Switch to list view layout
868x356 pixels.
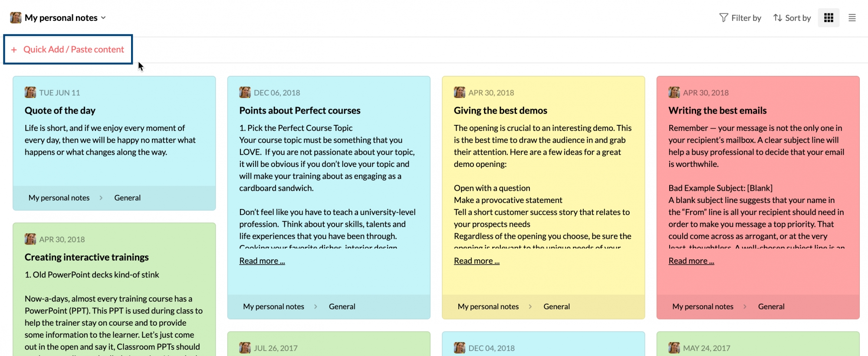[x=852, y=18]
